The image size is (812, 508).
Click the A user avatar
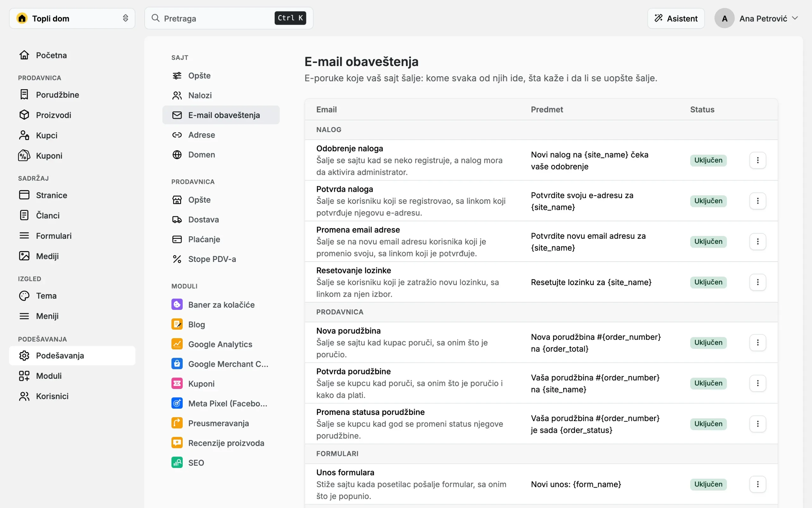tap(724, 18)
